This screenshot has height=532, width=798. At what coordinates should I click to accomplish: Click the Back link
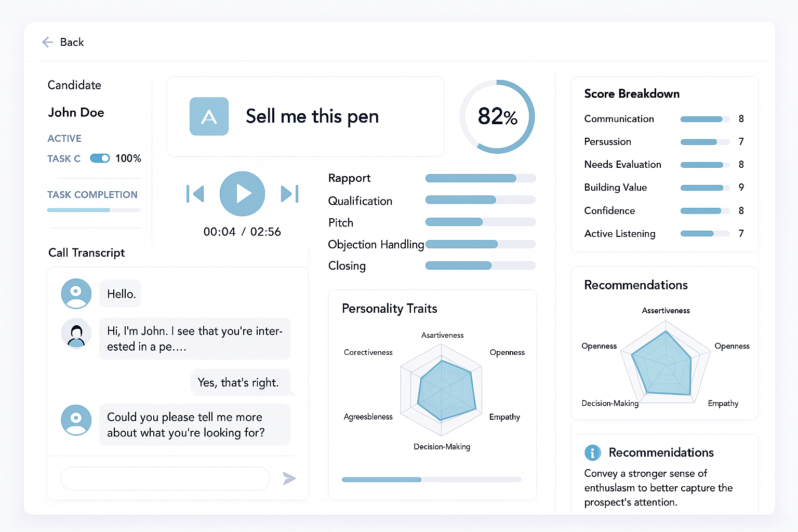(72, 42)
